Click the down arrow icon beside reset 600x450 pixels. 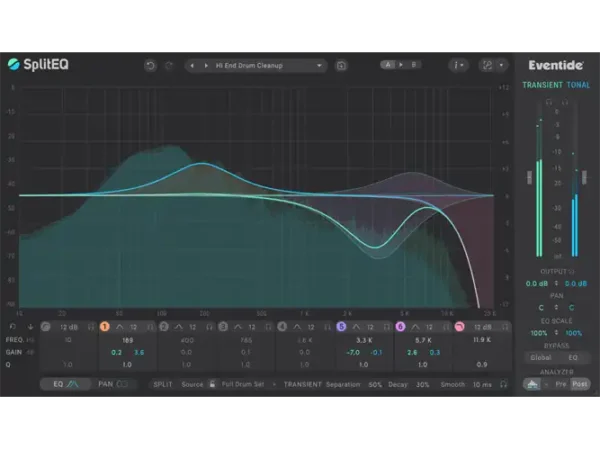tap(30, 327)
